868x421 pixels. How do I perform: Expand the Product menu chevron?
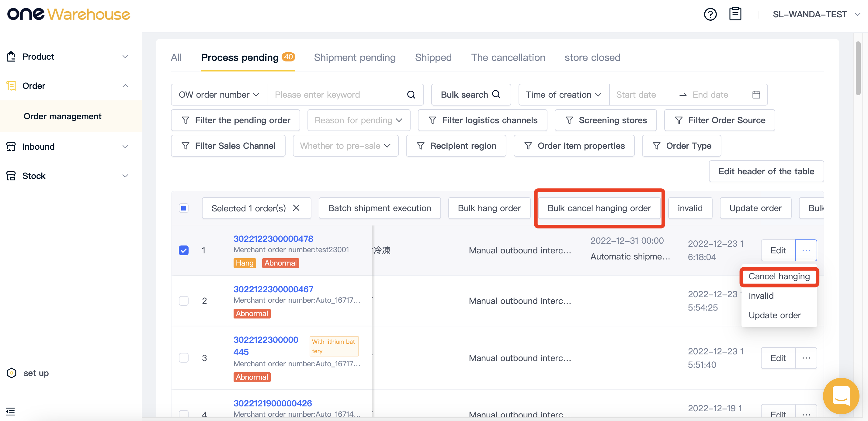tap(125, 57)
